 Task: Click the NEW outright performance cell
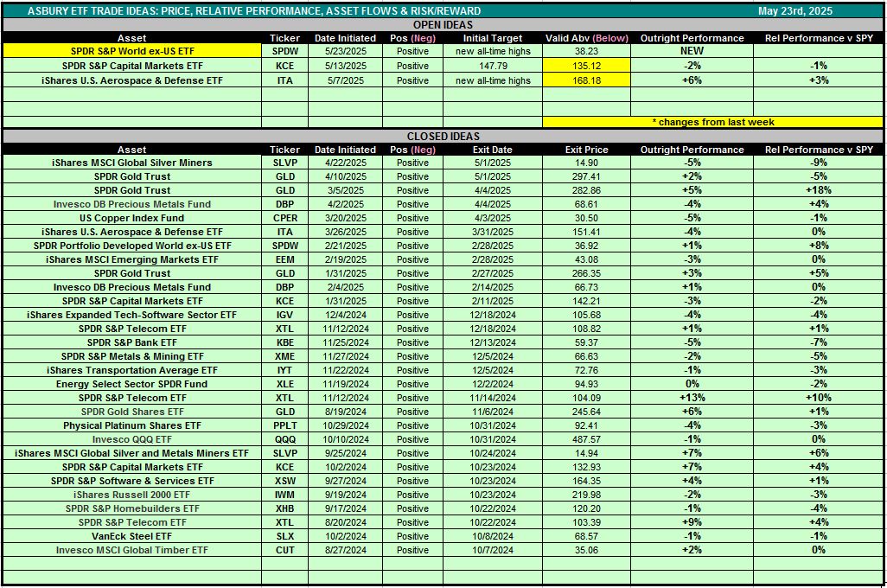pos(692,51)
